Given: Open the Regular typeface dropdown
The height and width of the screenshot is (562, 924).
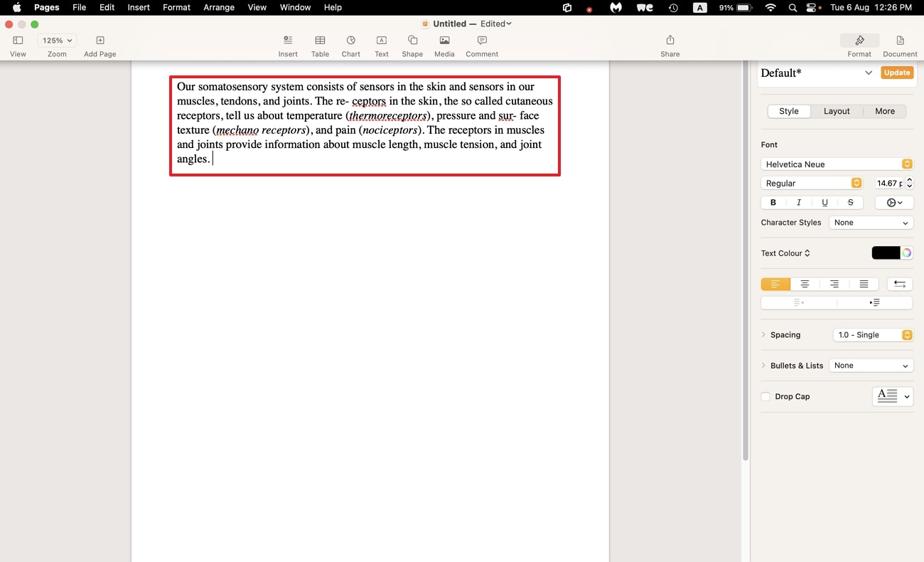Looking at the screenshot, I should pos(812,184).
